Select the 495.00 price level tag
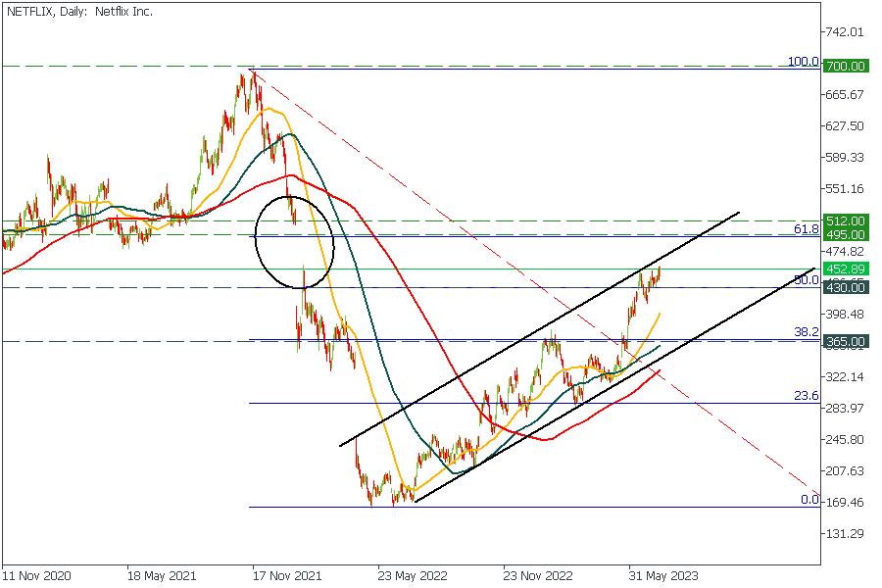Screen dimensions: 882x588 [845, 235]
